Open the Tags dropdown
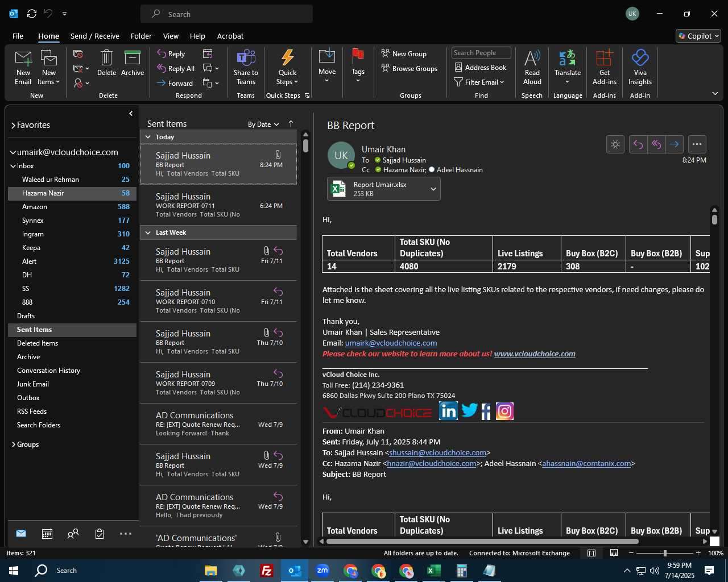Image resolution: width=728 pixels, height=582 pixels. click(358, 68)
